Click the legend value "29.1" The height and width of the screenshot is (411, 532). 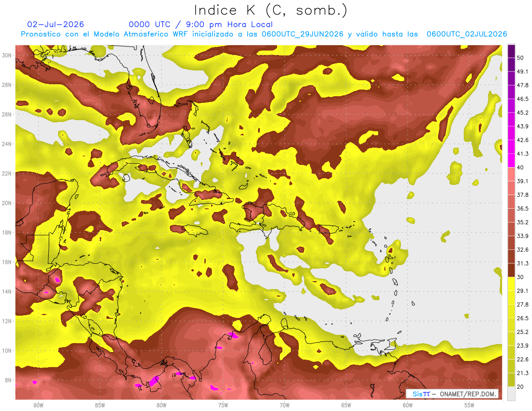tap(523, 291)
